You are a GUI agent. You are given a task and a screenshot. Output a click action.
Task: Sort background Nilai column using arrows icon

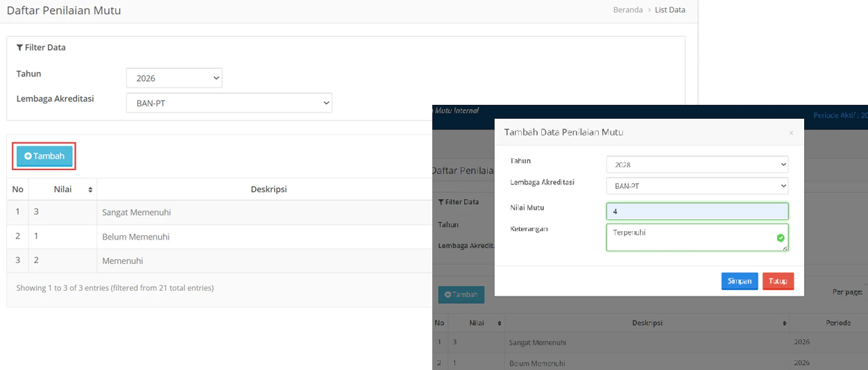(x=499, y=323)
